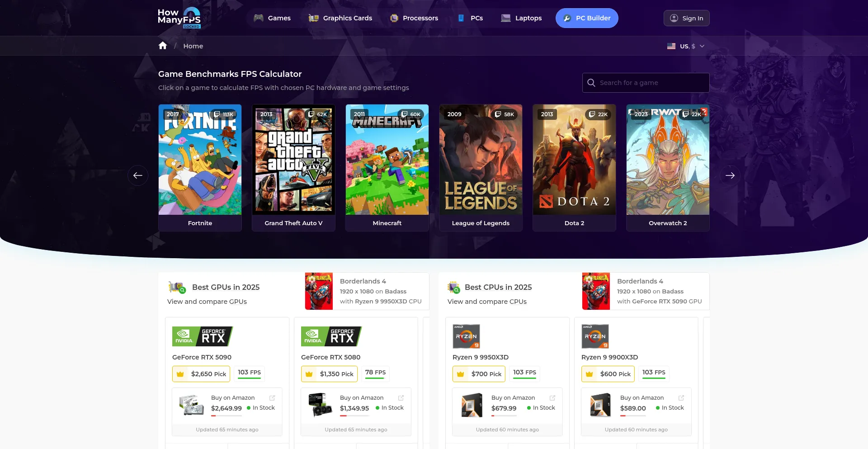Open external link icon for Ryzen 9900X3D

coord(681,398)
